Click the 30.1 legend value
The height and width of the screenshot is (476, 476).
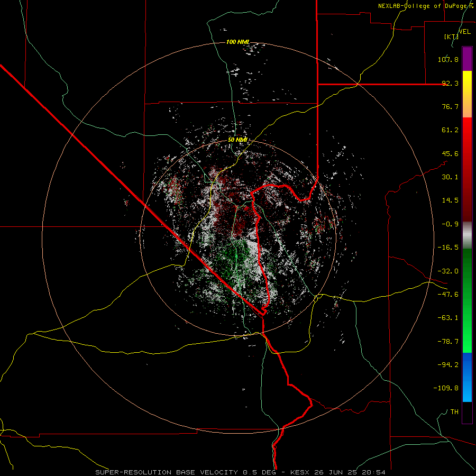pos(450,177)
